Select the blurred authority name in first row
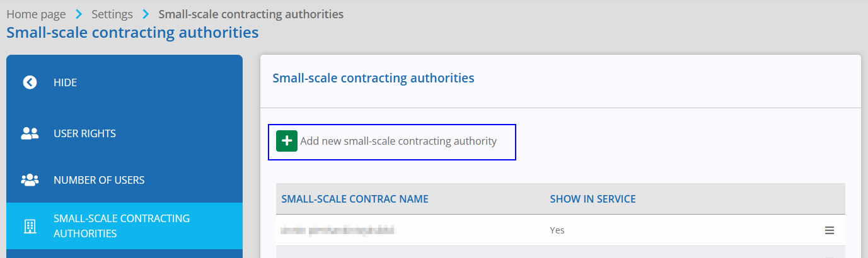868x258 pixels. [338, 230]
